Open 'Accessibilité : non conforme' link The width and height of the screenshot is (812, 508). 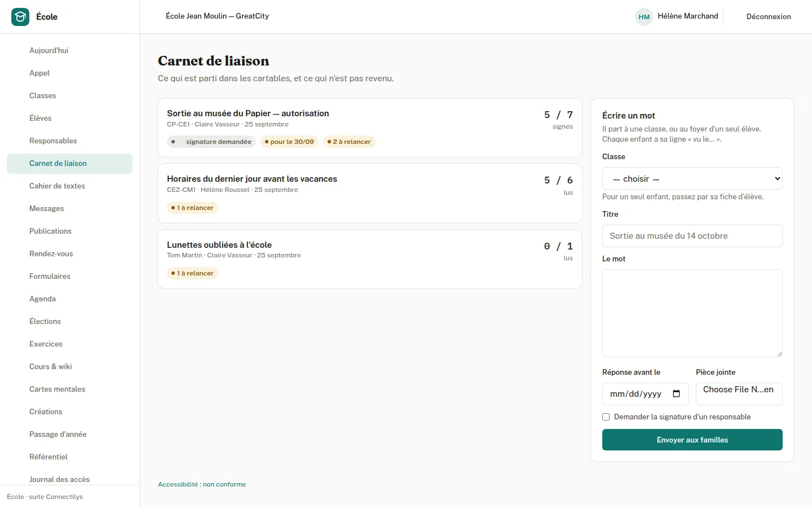[x=202, y=484]
